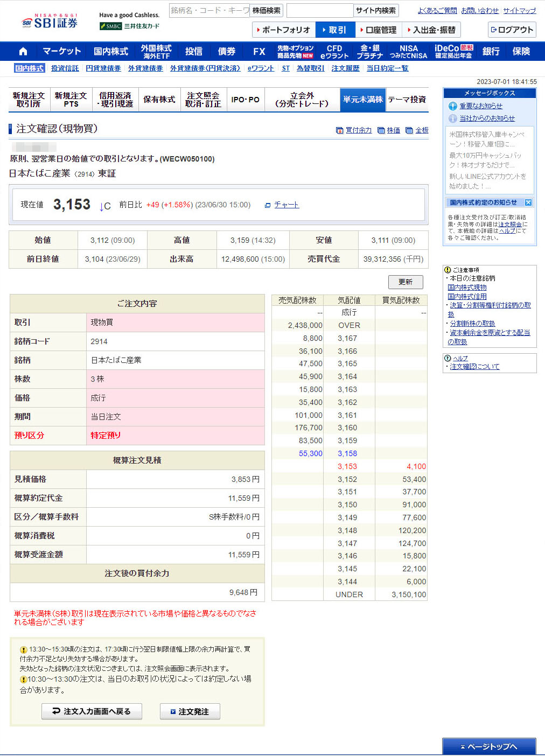Open the ポートフォリオ menu
The image size is (545, 756).
pos(283,30)
